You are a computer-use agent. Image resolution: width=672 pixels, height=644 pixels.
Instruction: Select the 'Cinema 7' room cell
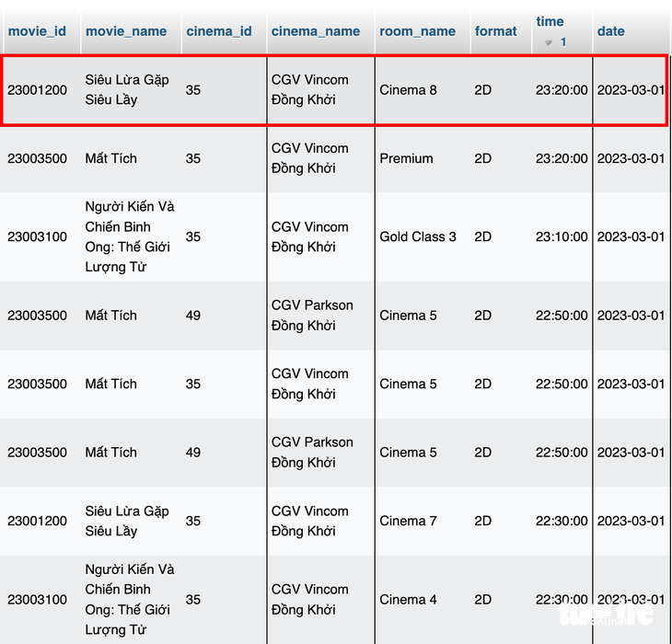pyautogui.click(x=408, y=521)
